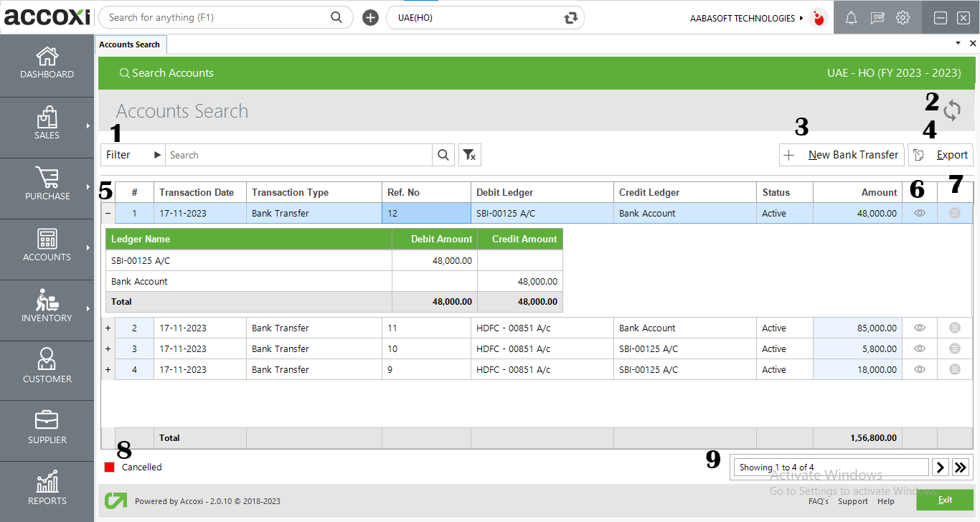Click the red Cancelled legend swatch
The image size is (980, 522).
110,466
